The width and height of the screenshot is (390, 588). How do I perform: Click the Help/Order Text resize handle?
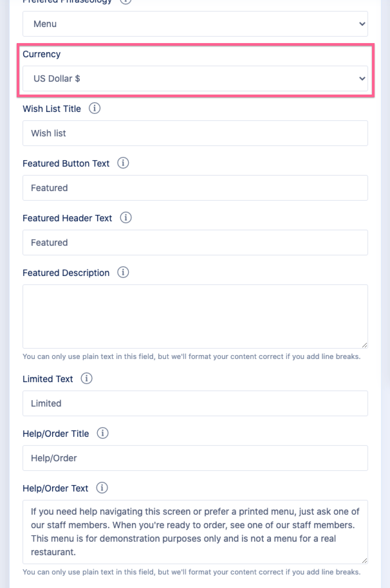point(364,560)
